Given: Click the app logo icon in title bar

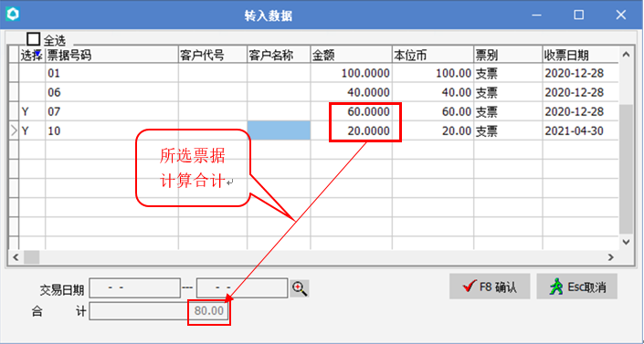Looking at the screenshot, I should coord(13,14).
